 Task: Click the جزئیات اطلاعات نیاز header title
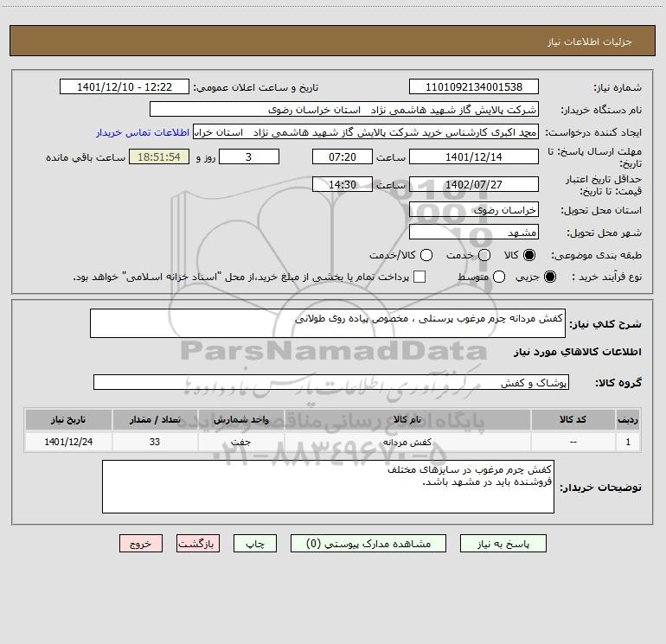589,41
